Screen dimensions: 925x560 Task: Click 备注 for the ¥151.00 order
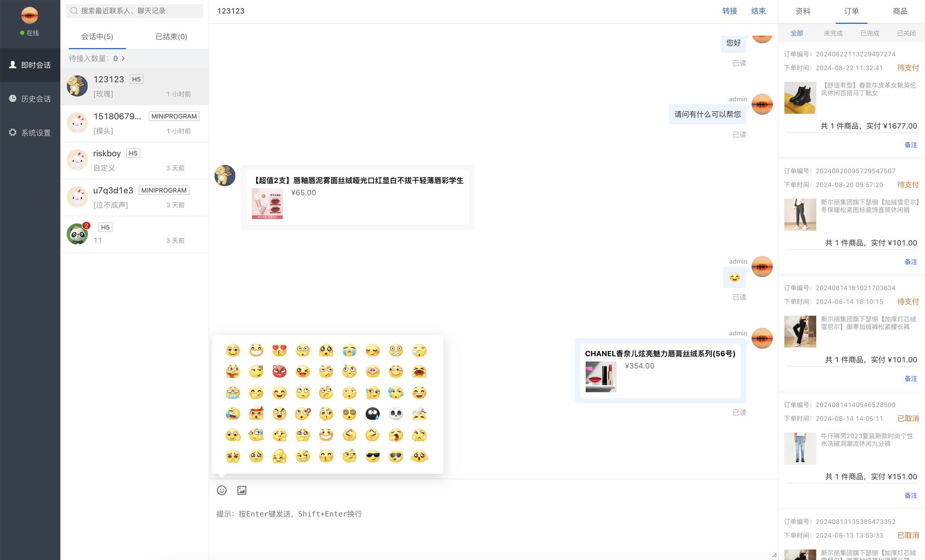tap(911, 495)
